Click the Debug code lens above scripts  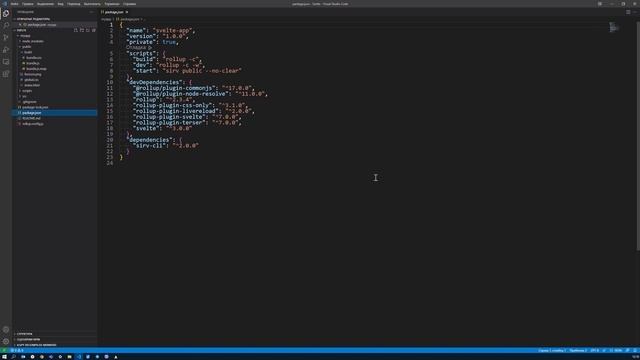click(x=139, y=48)
